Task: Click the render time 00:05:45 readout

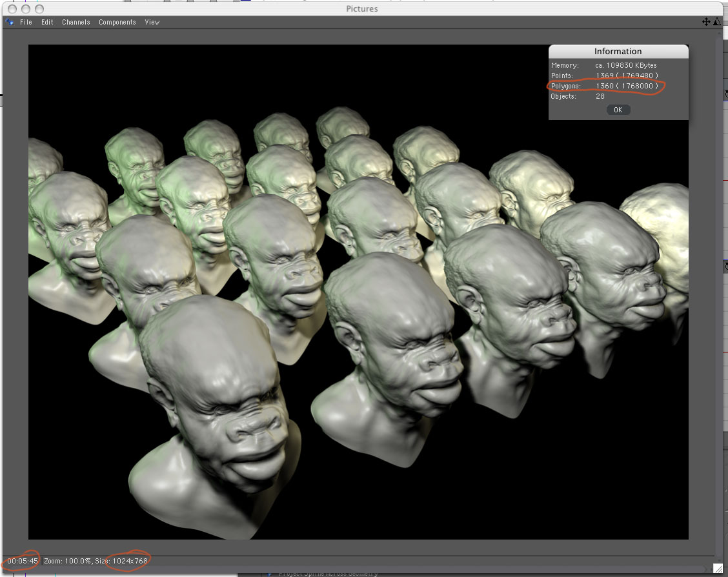Action: click(x=23, y=561)
